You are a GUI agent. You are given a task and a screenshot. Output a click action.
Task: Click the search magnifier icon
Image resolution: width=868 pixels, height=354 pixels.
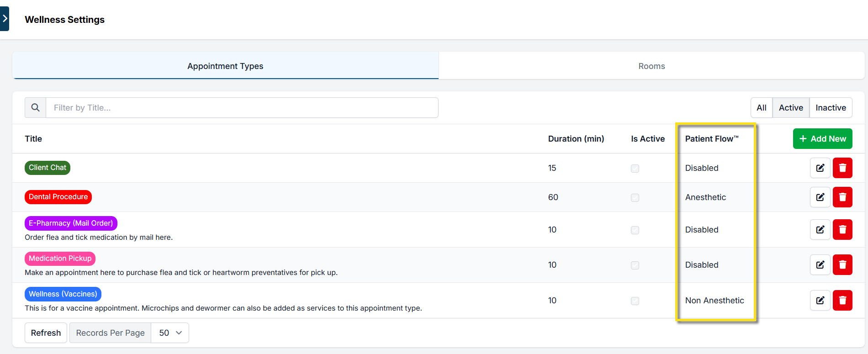(x=35, y=107)
